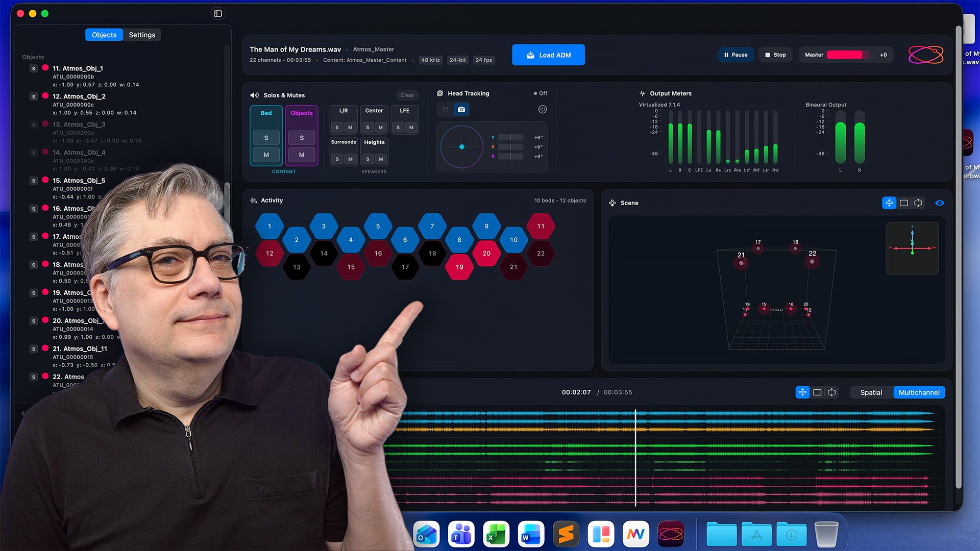Solo the Bed content group
Viewport: 980px width, 551px height.
[266, 138]
